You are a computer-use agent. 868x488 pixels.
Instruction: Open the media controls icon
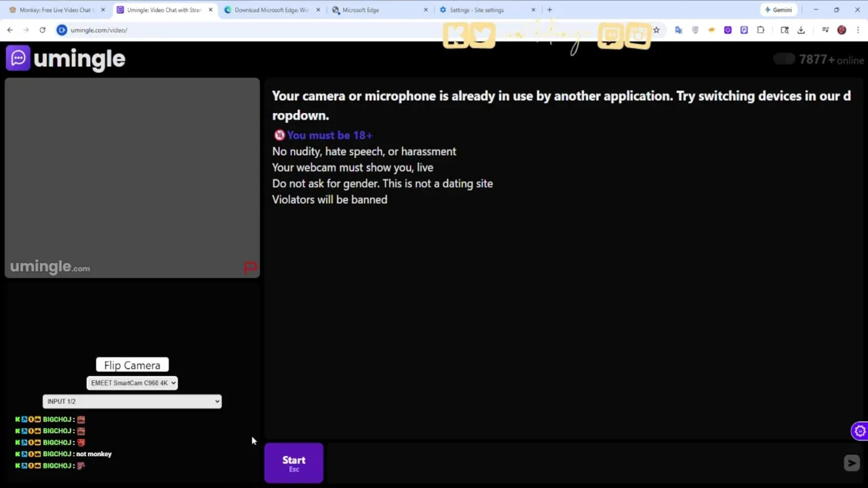pos(825,30)
